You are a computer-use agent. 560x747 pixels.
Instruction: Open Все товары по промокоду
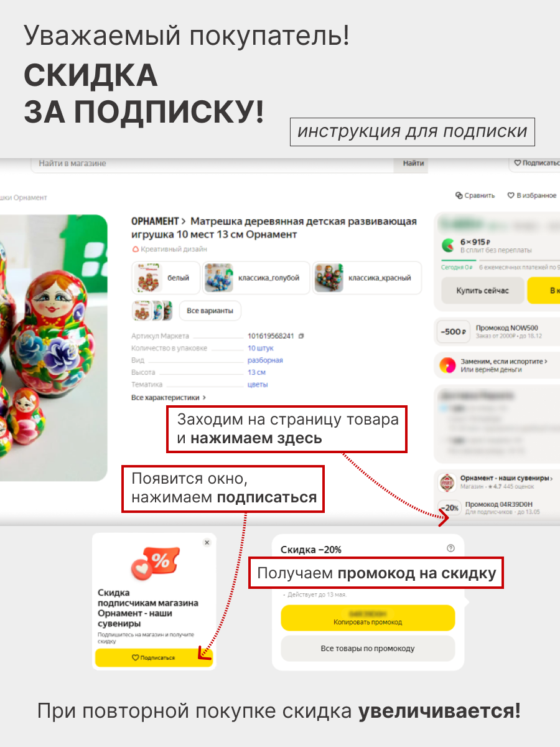pyautogui.click(x=368, y=649)
